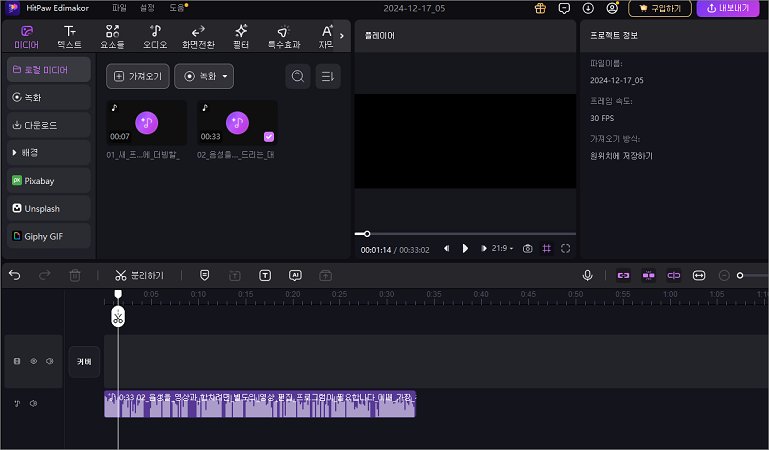Click the microphone voice-record icon
Screen dimensions: 769x450
[588, 275]
